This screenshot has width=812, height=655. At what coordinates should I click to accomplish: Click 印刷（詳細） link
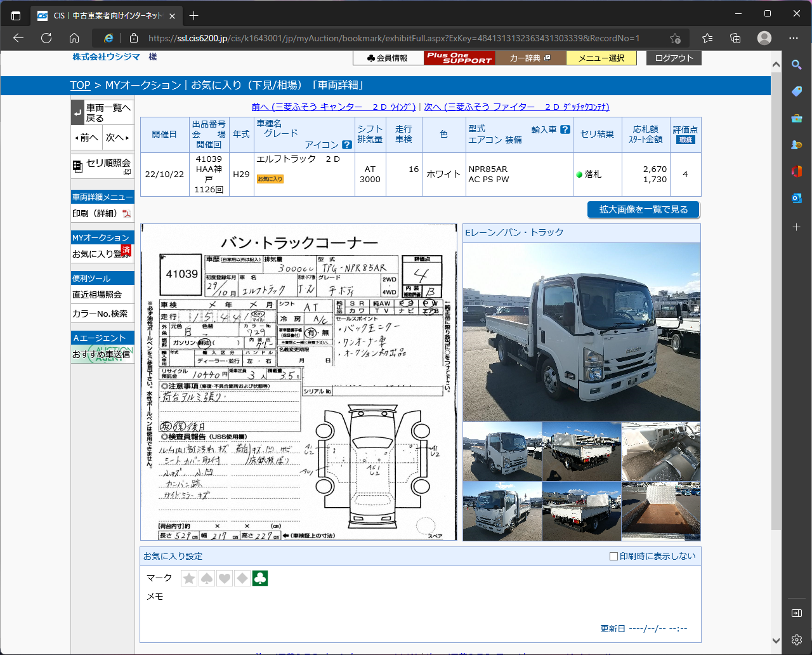[x=95, y=214]
